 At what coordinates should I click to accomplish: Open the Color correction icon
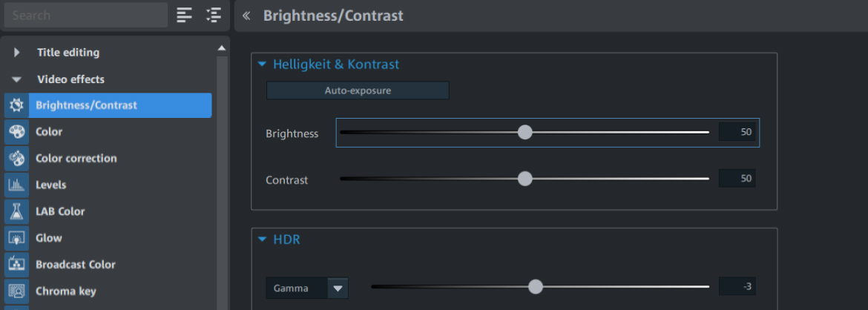16,158
